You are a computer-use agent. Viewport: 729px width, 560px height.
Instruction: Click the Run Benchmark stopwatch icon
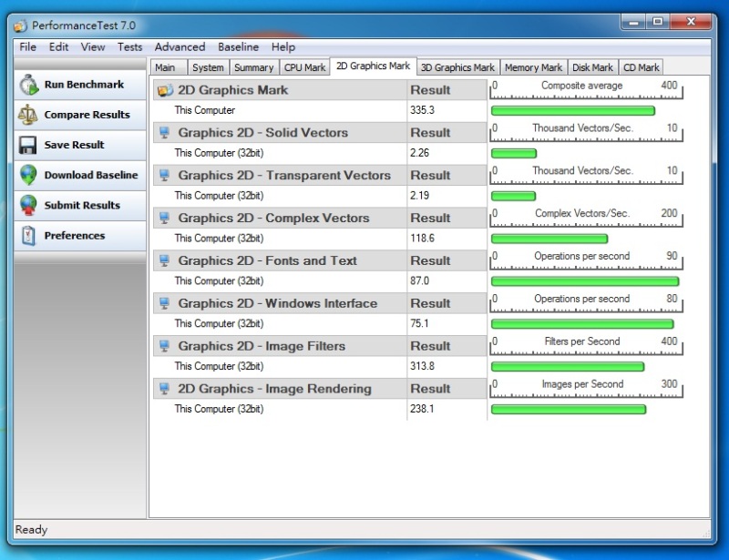click(x=28, y=85)
